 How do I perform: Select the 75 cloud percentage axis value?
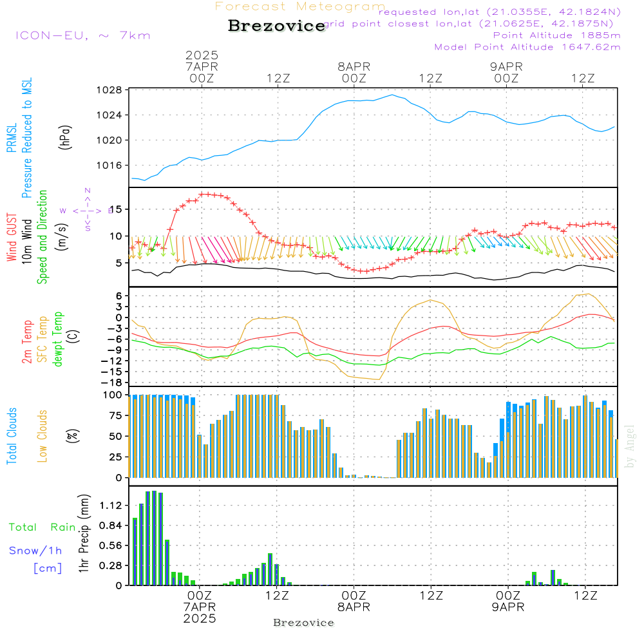[116, 415]
